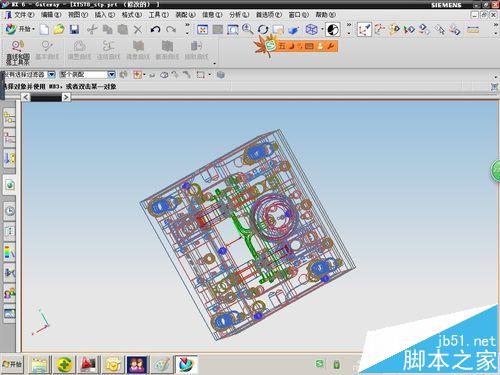
Task: Click the black-and-white Edit Object Display icon
Action: point(333,30)
